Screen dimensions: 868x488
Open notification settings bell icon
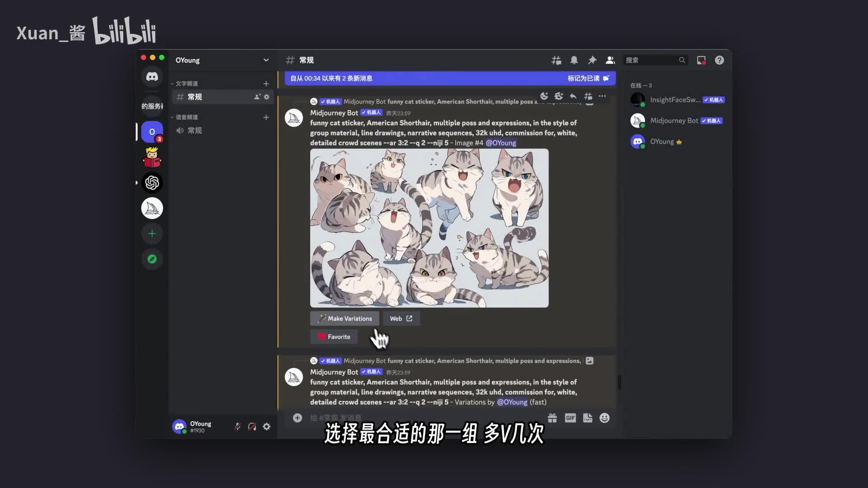(574, 60)
